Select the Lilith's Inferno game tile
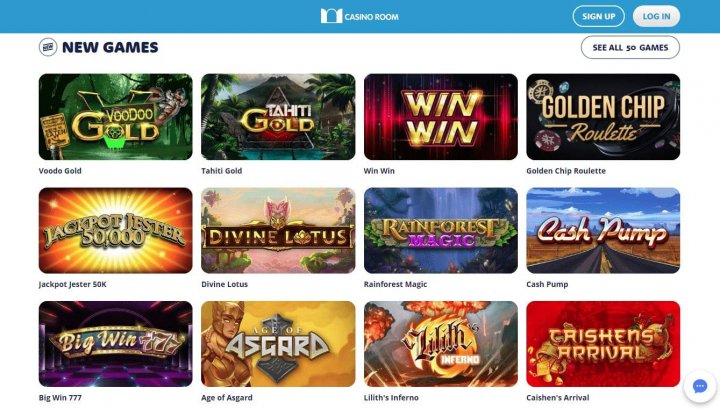Image resolution: width=720 pixels, height=409 pixels. [x=441, y=344]
